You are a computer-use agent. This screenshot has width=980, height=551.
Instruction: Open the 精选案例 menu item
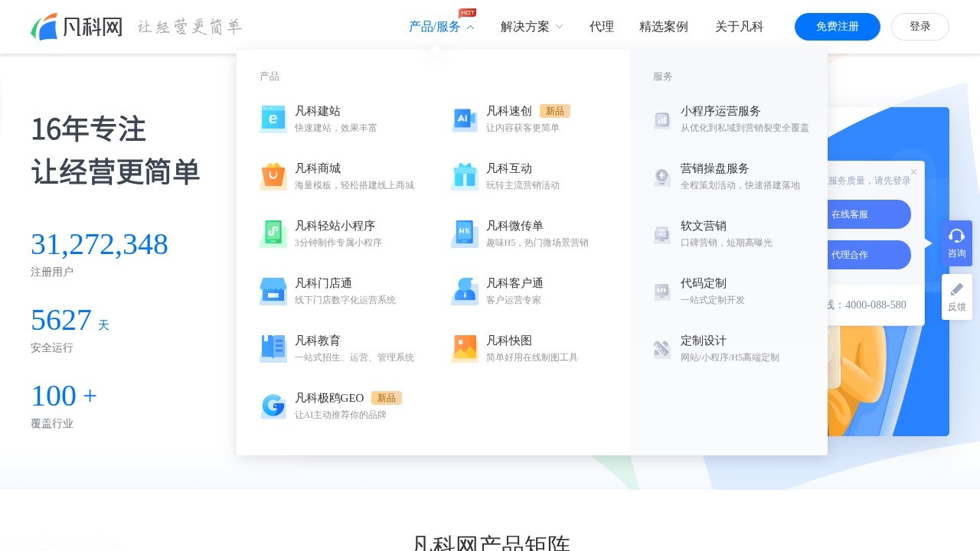pyautogui.click(x=663, y=27)
